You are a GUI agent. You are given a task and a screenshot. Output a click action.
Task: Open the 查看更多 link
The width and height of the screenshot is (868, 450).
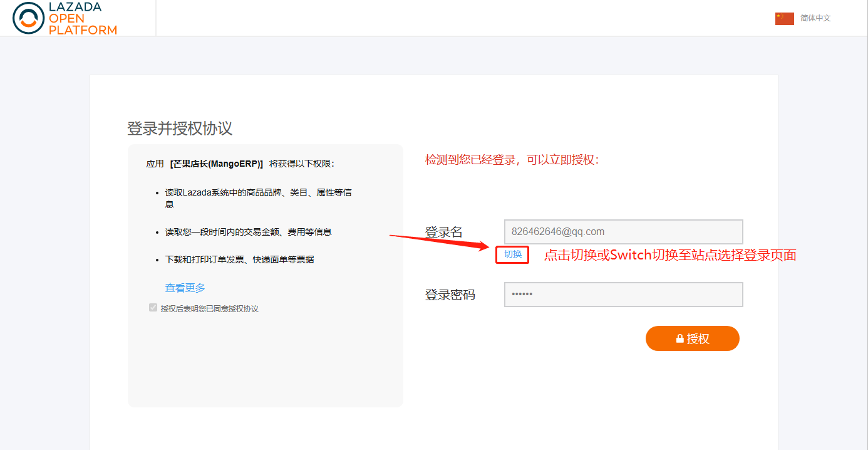[185, 288]
